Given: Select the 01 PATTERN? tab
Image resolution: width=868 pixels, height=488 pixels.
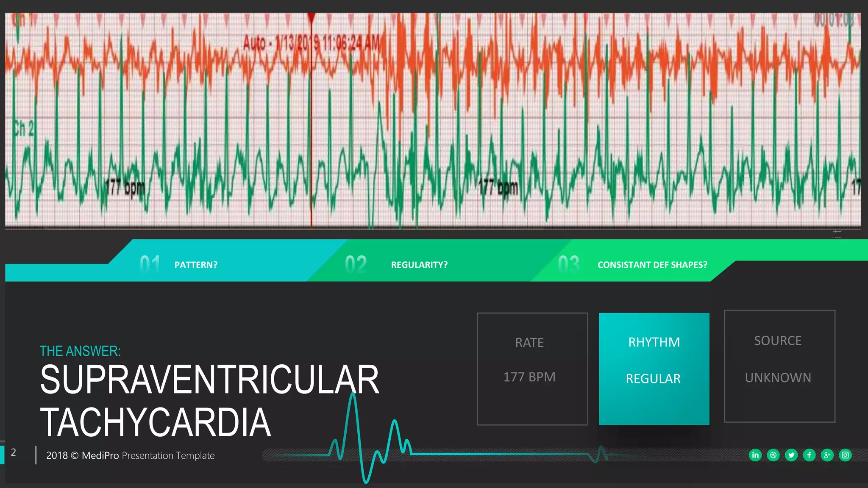Looking at the screenshot, I should 195,265.
